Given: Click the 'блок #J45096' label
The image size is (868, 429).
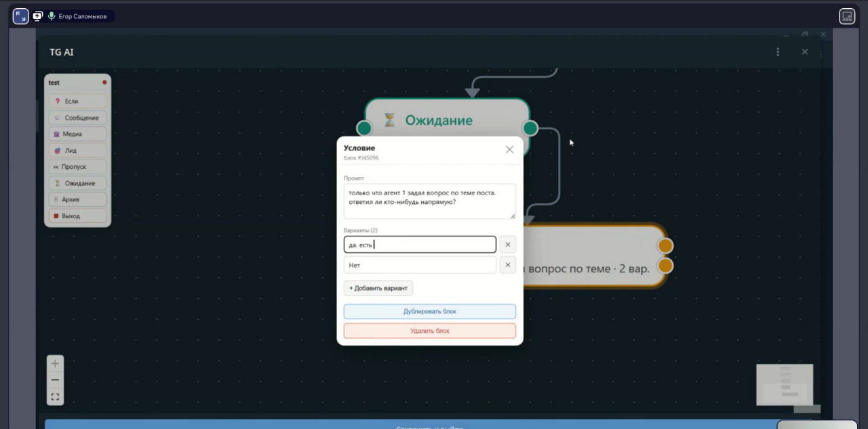Looking at the screenshot, I should 361,158.
